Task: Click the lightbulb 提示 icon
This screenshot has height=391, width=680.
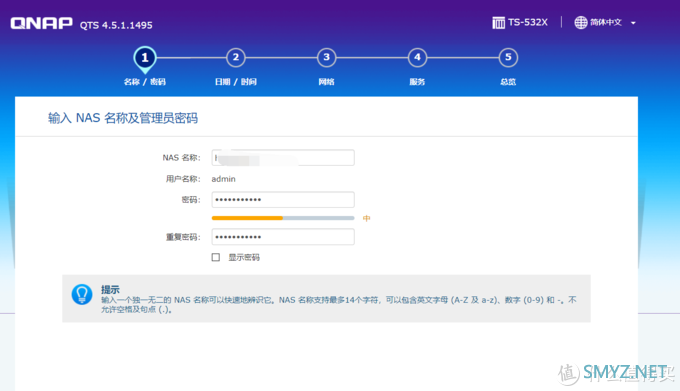Action: coord(82,295)
